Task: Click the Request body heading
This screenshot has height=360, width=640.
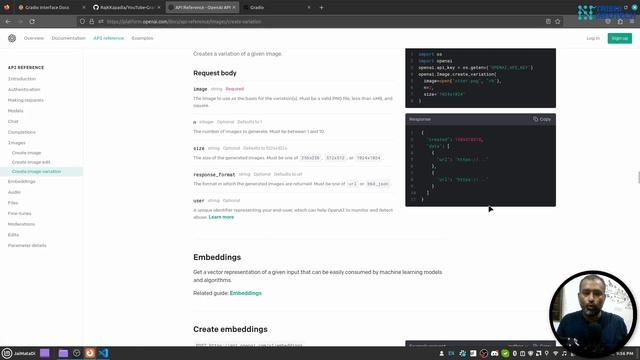Action: click(215, 73)
